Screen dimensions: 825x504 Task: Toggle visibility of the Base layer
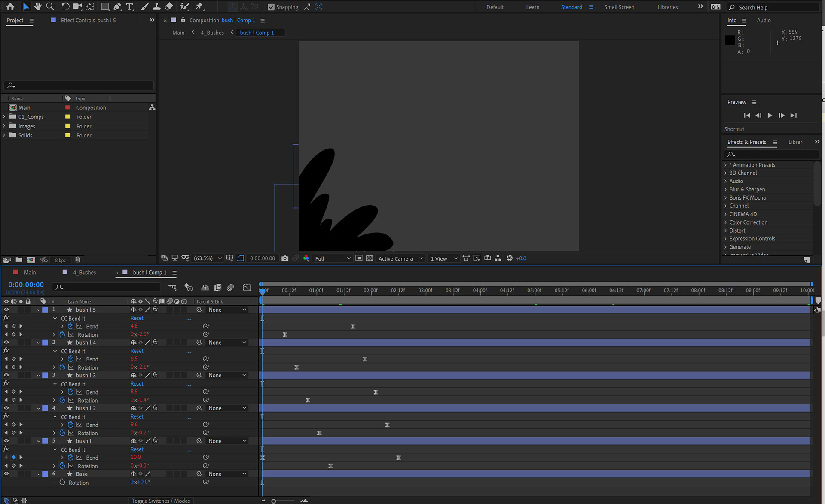pos(6,474)
